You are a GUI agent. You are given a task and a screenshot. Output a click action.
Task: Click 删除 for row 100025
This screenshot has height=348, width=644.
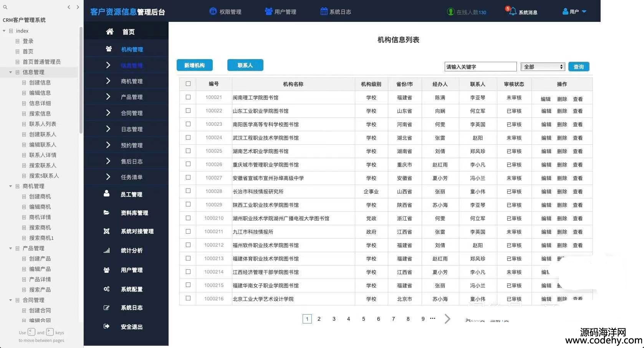[x=562, y=151]
